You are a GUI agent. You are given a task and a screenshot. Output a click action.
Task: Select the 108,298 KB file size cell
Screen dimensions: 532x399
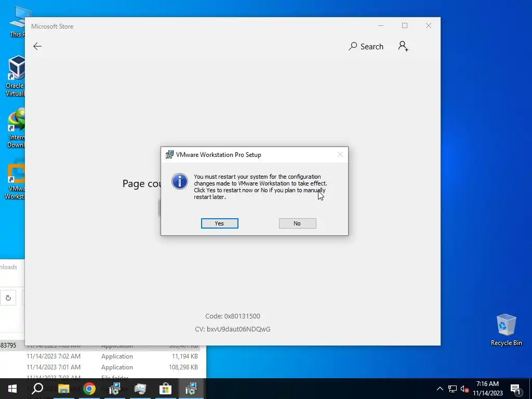[183, 367]
